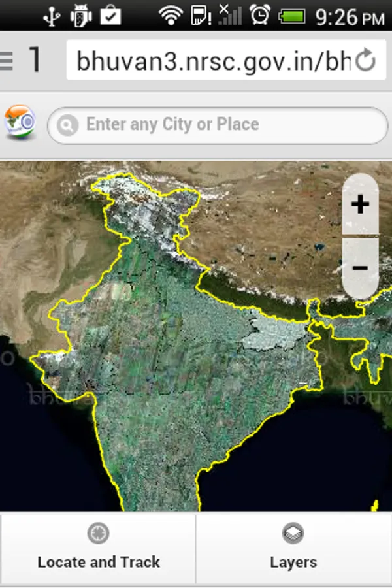Screen dimensions: 392x588
Task: Select the Locate and Track tab
Action: click(x=98, y=548)
